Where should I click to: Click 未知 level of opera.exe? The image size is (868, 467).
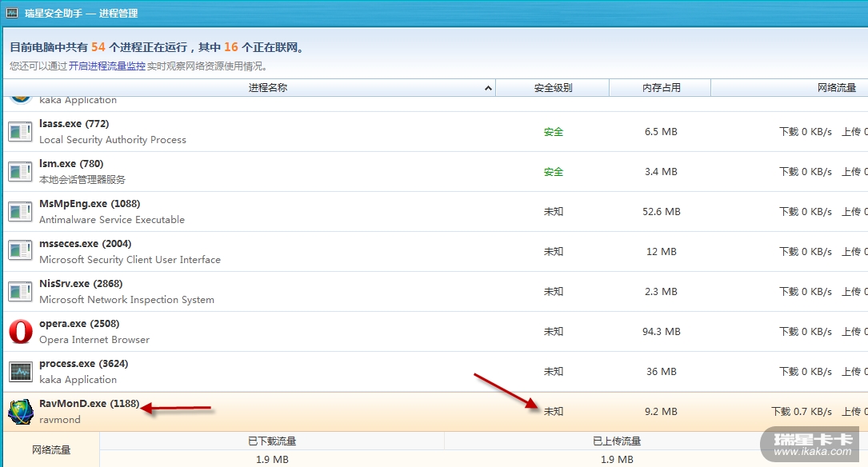click(553, 331)
